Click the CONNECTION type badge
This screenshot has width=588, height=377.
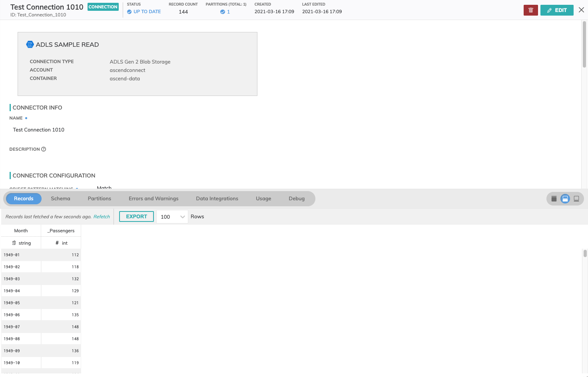pos(103,7)
